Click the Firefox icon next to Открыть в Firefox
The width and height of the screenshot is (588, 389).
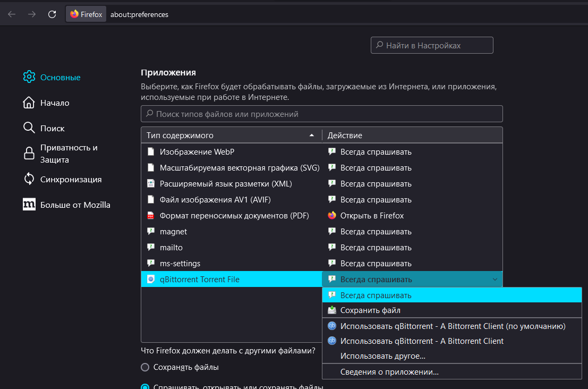coord(332,215)
